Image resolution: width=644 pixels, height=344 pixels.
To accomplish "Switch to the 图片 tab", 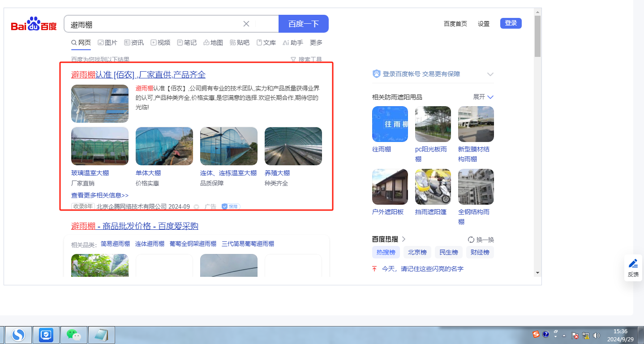I will pyautogui.click(x=107, y=43).
